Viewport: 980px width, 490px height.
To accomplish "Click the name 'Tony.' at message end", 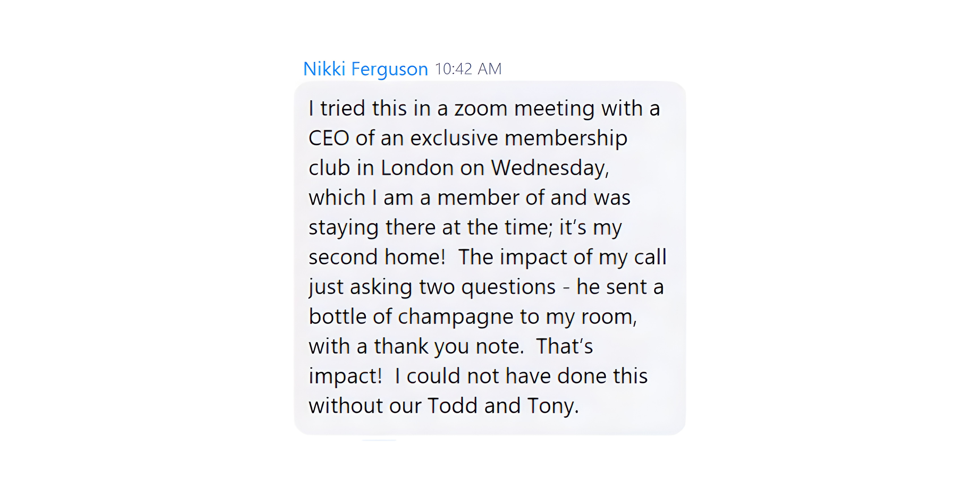I will click(553, 405).
